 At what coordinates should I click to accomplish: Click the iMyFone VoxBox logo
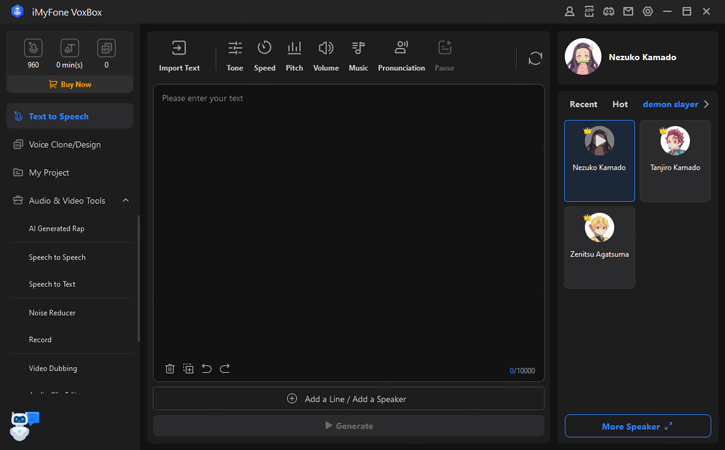point(17,12)
